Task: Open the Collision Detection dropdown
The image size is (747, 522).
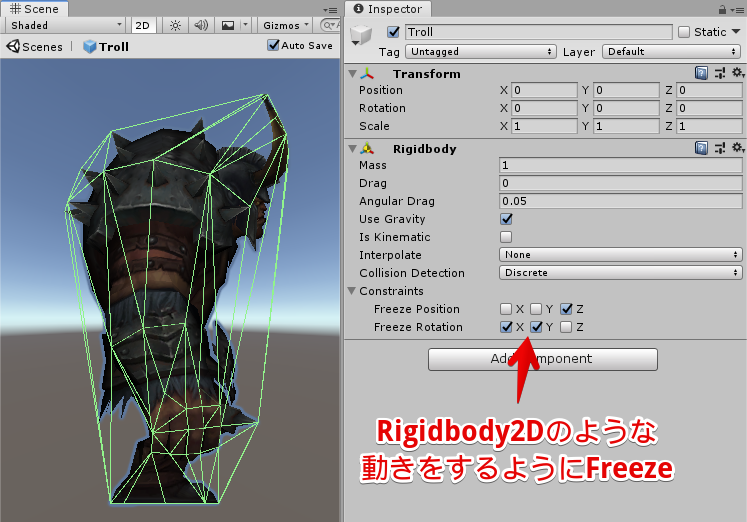Action: tap(621, 273)
